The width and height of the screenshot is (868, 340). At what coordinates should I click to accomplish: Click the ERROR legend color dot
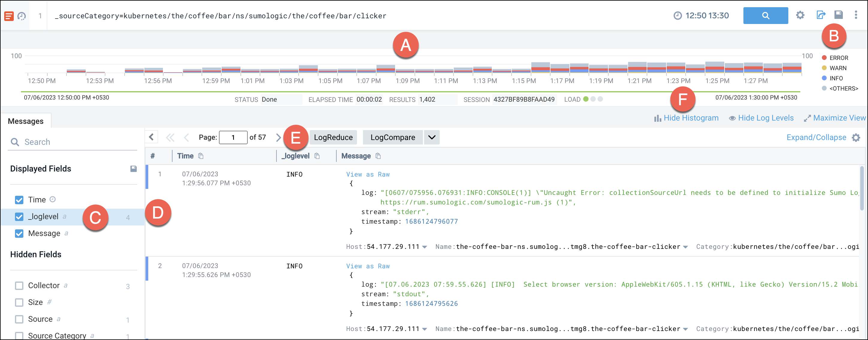[x=824, y=58]
